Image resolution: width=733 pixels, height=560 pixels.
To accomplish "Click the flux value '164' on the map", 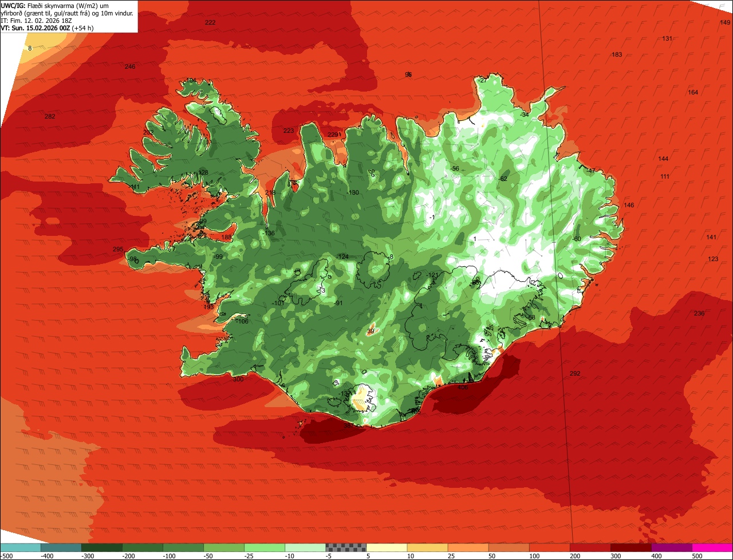I will 693,93.
